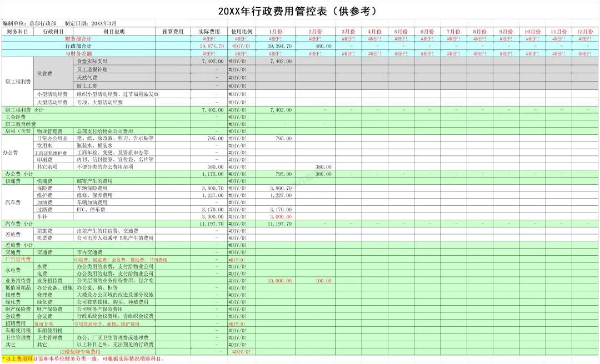Select the '食堂实际支出' cell
600x364 pixels.
114,61
